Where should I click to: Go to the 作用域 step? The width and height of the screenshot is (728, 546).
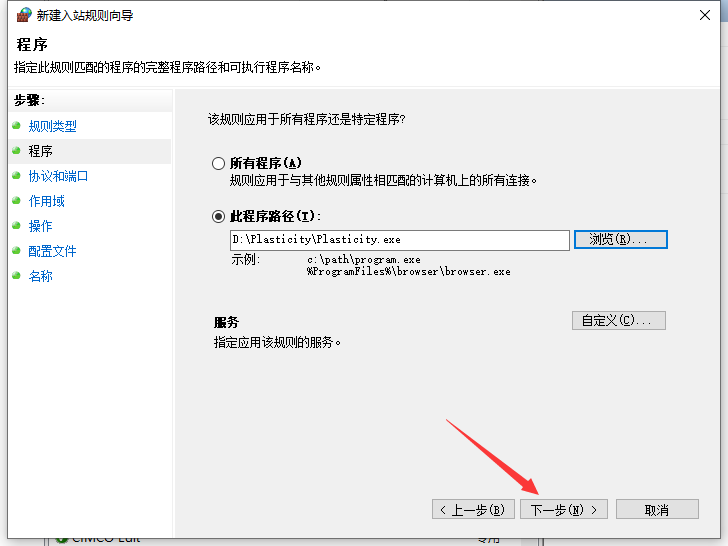46,201
